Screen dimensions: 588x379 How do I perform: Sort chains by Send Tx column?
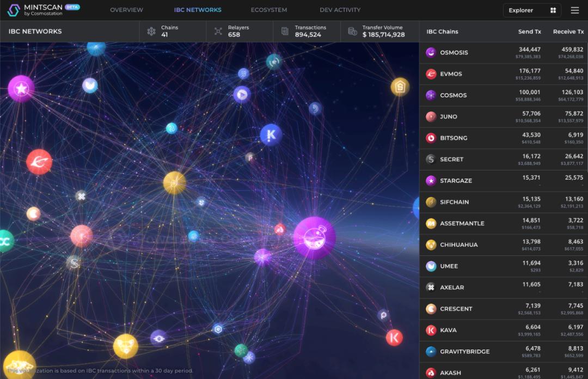[x=529, y=32]
